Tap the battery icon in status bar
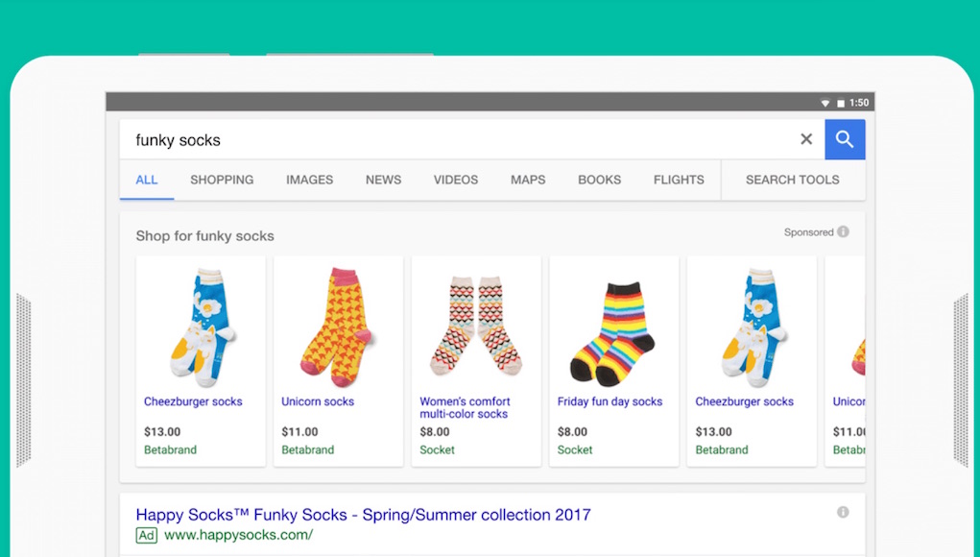This screenshot has width=980, height=557. pyautogui.click(x=841, y=103)
